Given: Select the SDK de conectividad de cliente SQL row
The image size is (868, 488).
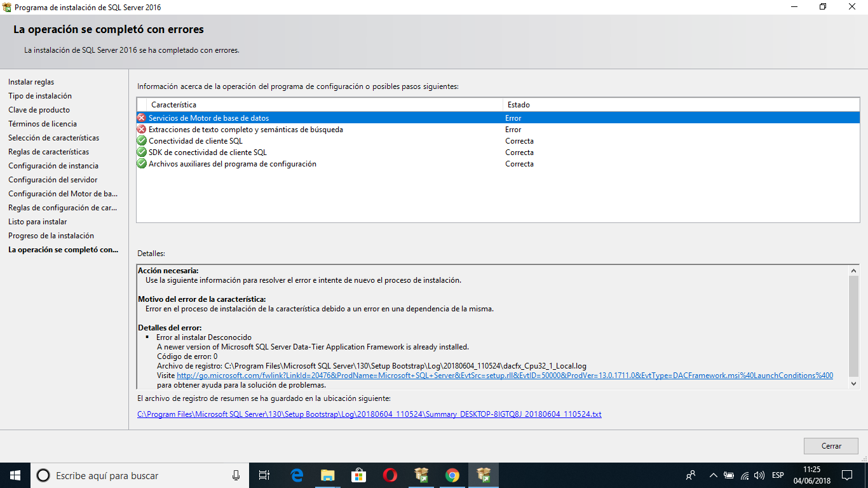Looking at the screenshot, I should pos(498,152).
